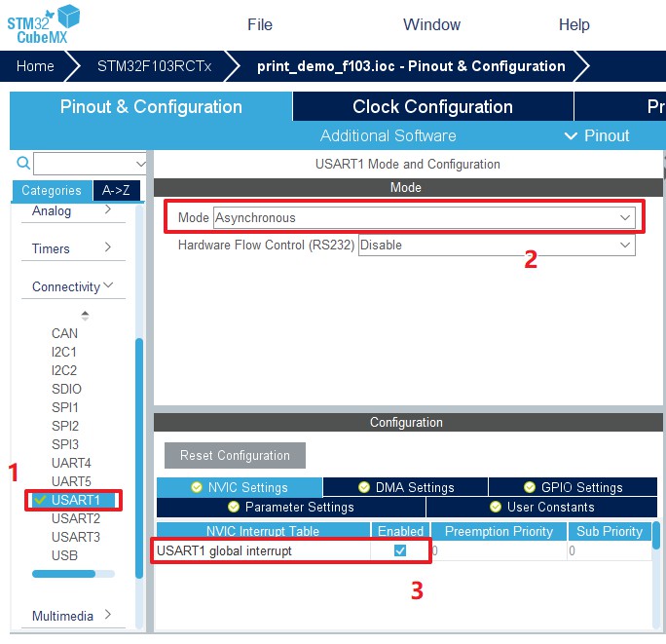Click Reset Configuration button
Screen dimensions: 666x644
tap(235, 455)
